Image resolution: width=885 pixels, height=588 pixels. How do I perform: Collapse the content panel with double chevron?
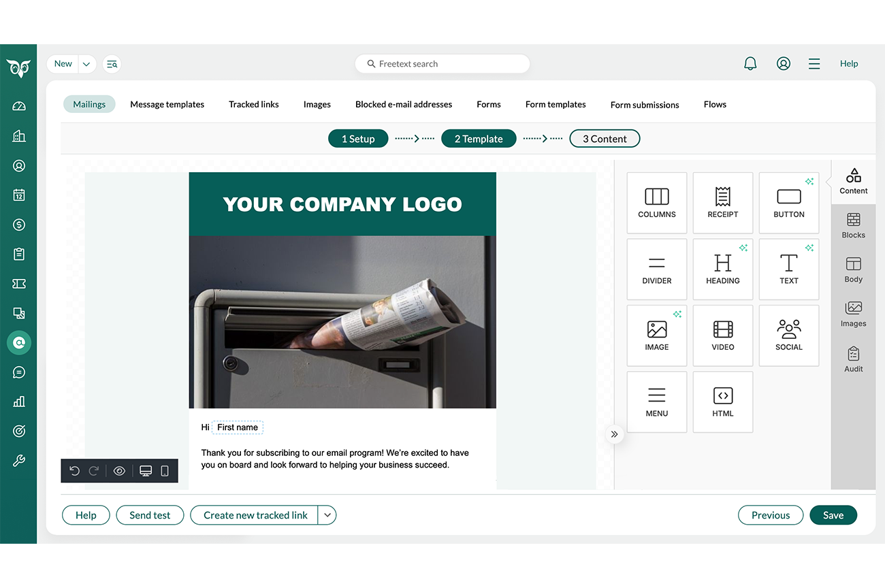click(614, 434)
